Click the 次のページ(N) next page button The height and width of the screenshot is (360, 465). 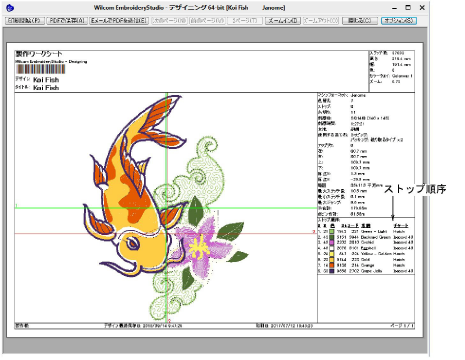click(169, 21)
